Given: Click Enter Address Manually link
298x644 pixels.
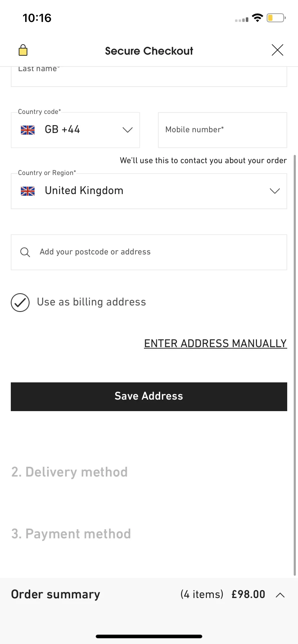Looking at the screenshot, I should [x=216, y=344].
